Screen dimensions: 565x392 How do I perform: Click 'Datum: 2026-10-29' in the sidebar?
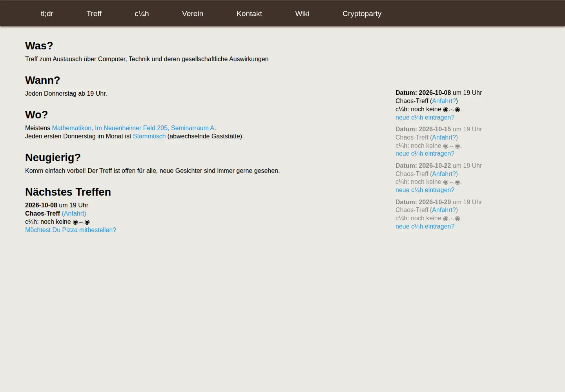[x=423, y=202]
